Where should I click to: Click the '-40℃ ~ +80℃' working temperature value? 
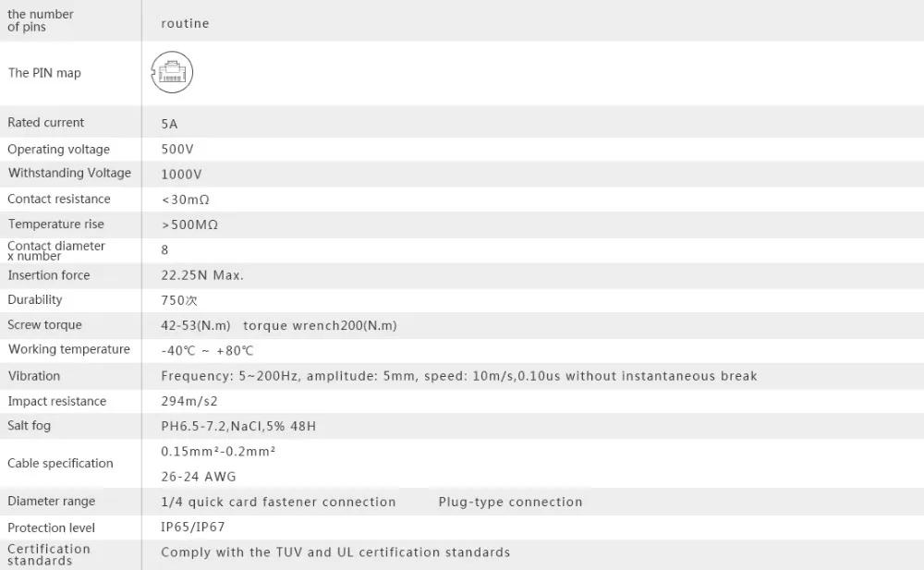[x=207, y=351]
